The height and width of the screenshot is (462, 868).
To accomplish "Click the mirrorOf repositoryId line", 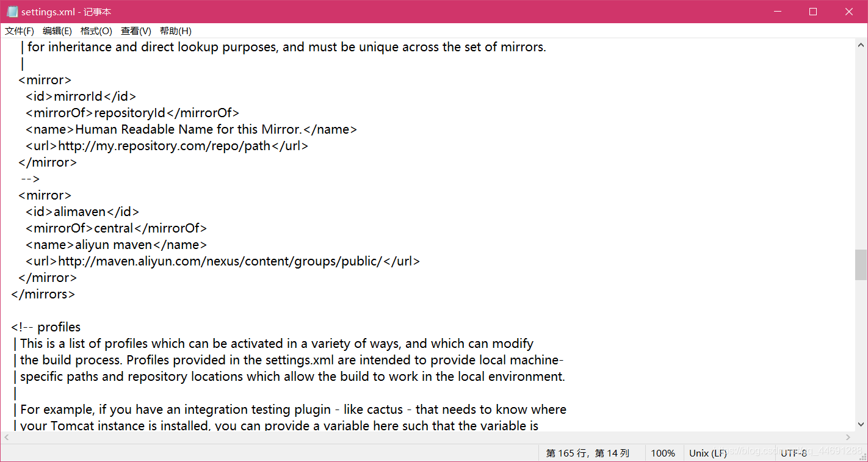I will (132, 113).
